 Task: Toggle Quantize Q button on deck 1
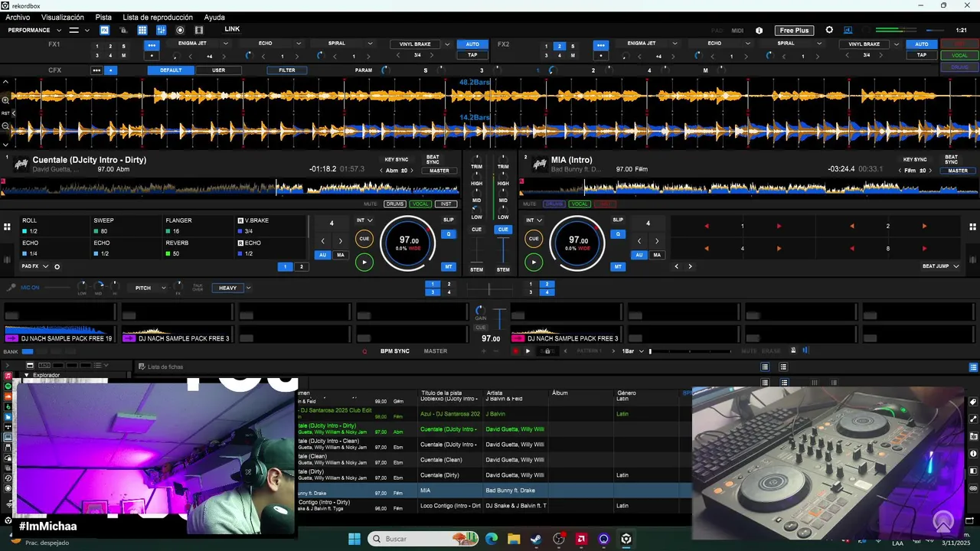(449, 234)
